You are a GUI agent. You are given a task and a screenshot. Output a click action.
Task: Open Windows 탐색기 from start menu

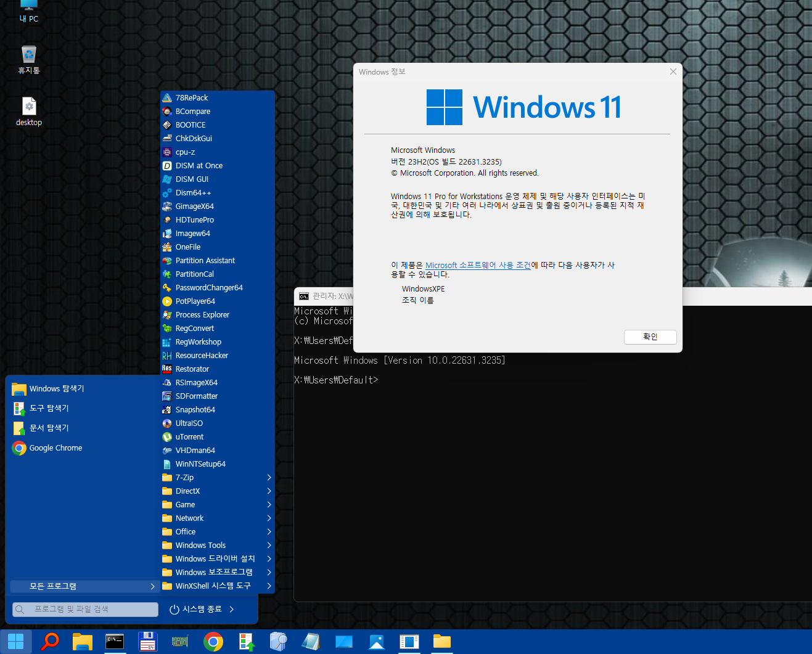pyautogui.click(x=84, y=388)
